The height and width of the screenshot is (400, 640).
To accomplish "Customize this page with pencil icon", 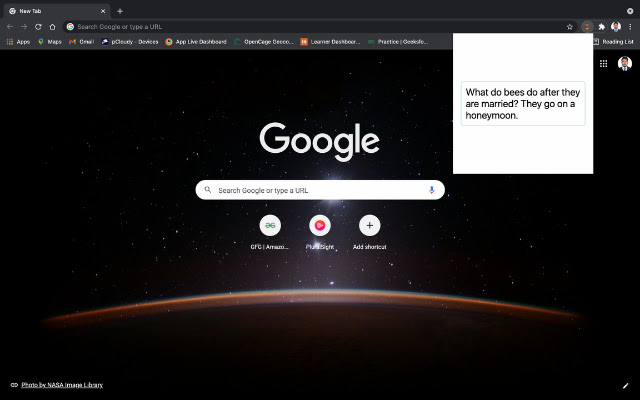I will (x=625, y=385).
